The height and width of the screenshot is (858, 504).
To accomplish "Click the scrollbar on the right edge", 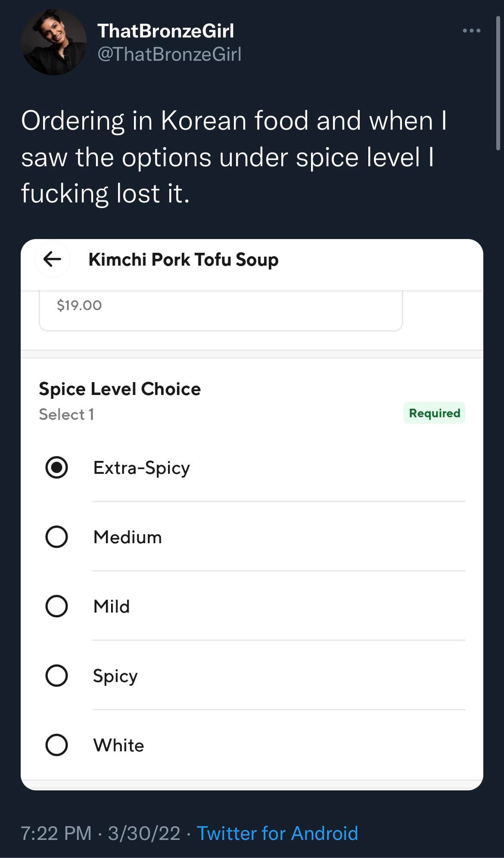I will pos(498,82).
